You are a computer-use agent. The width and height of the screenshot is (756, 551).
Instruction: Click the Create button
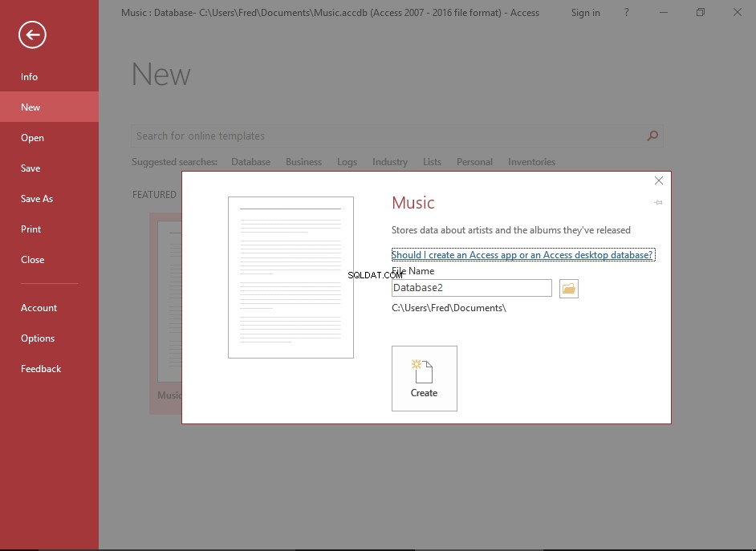click(x=425, y=379)
